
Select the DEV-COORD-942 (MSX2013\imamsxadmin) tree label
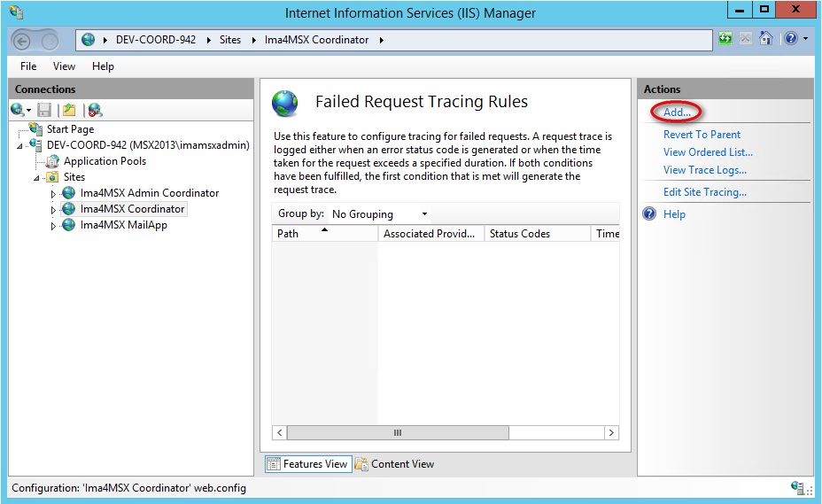148,145
